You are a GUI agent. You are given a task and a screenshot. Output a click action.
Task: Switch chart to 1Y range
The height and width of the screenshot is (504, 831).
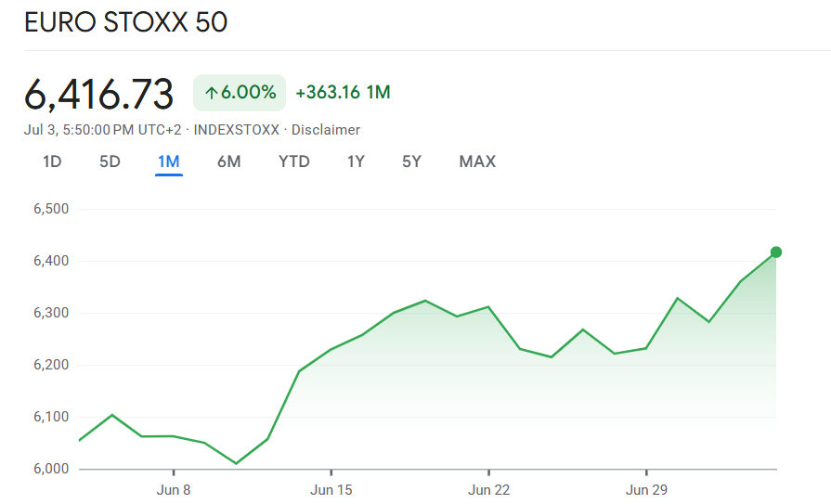(x=356, y=162)
